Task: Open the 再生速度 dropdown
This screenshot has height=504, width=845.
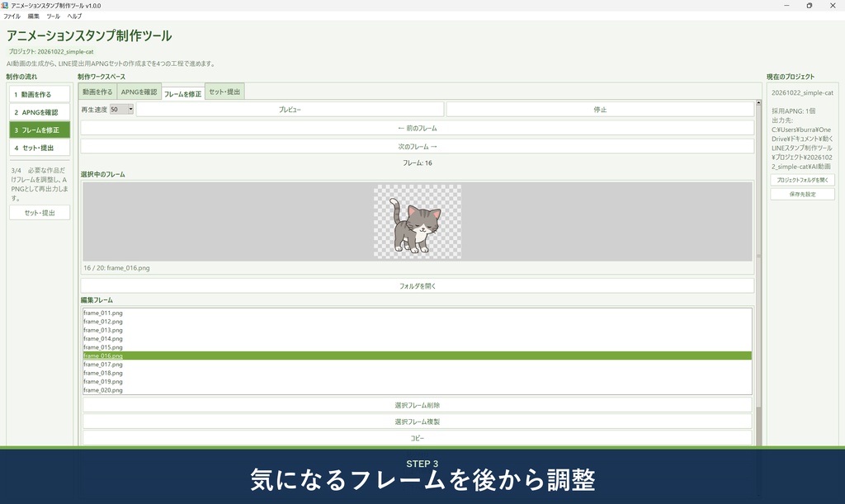Action: 122,110
